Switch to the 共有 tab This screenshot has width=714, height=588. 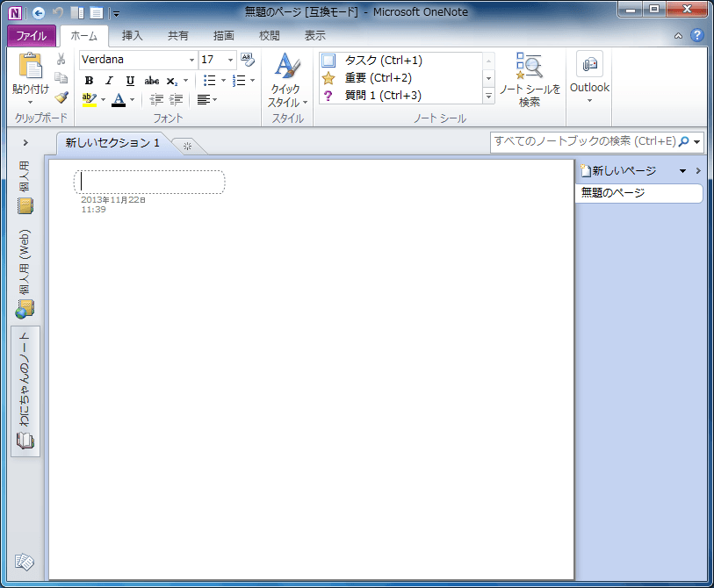177,35
